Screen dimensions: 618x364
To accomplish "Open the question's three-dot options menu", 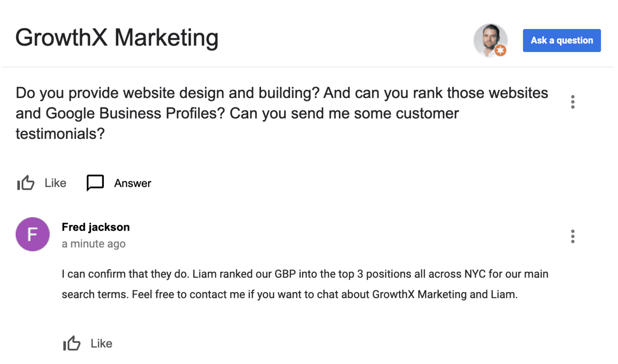I will (573, 102).
